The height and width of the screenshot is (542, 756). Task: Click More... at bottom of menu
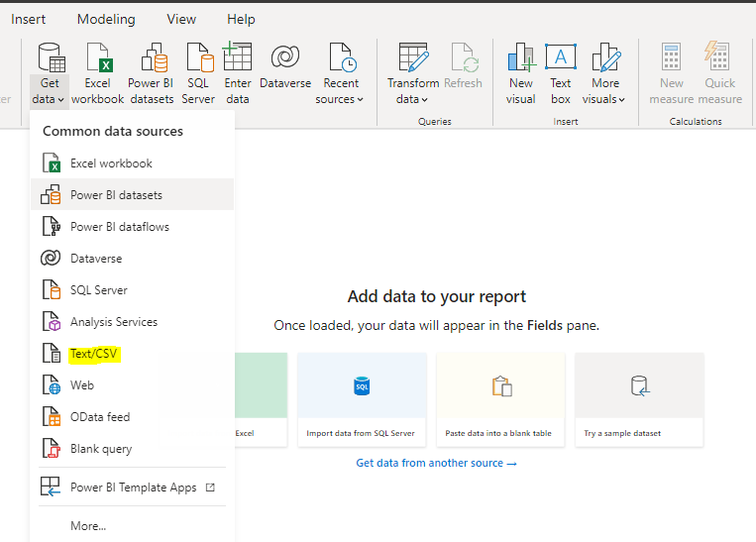pyautogui.click(x=88, y=525)
